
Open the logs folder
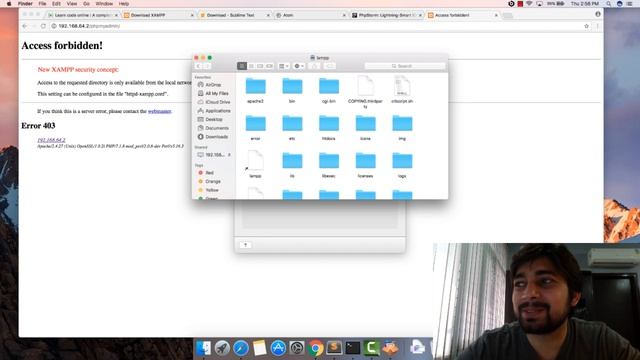click(x=402, y=161)
